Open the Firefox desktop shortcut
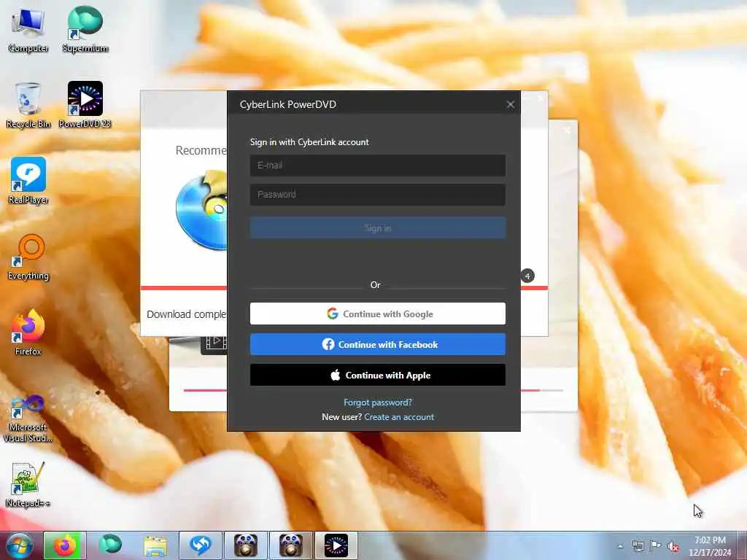The width and height of the screenshot is (747, 560). (x=28, y=332)
